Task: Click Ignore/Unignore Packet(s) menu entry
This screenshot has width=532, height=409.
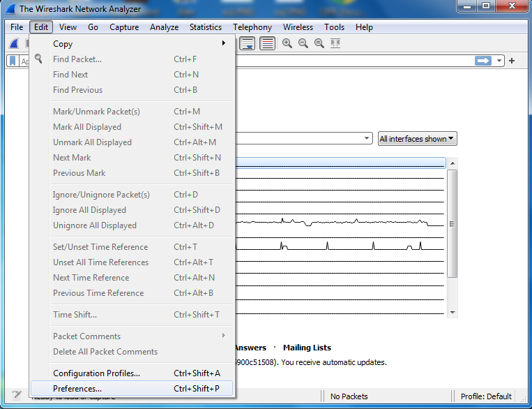Action: [132, 194]
